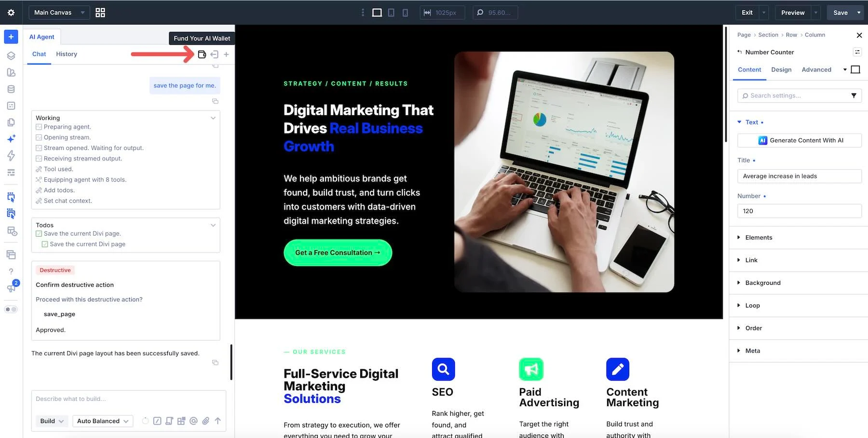Click the mention @ icon in chat
The image size is (868, 438).
193,421
